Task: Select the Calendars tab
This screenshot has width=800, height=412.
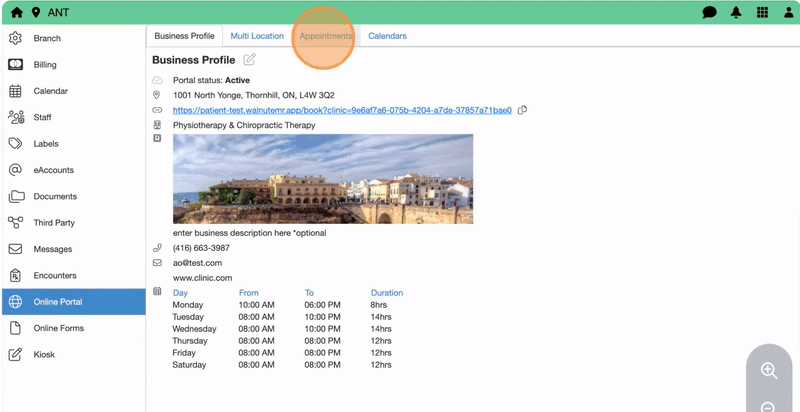Action: click(387, 36)
